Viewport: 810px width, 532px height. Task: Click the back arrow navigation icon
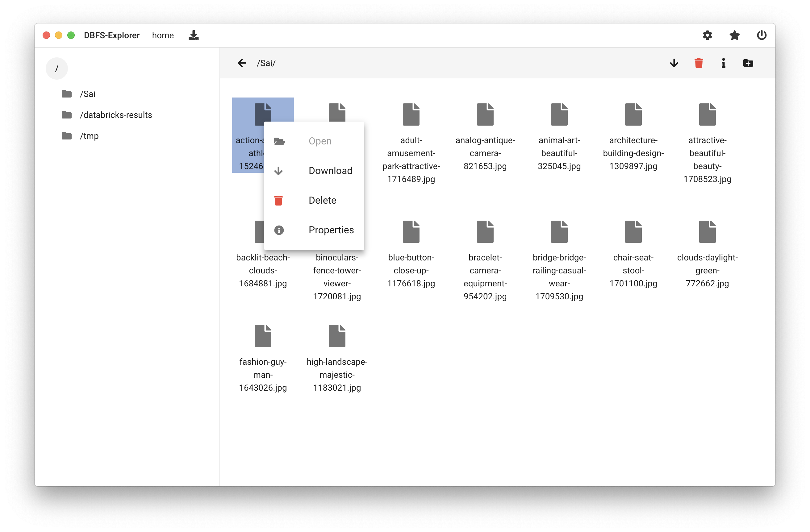[x=242, y=64]
